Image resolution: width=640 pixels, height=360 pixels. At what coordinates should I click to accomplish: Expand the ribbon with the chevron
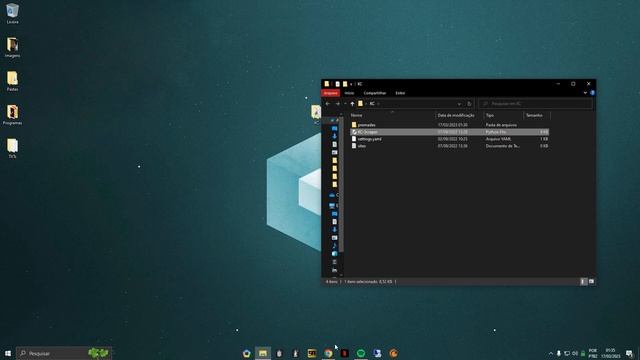[585, 93]
